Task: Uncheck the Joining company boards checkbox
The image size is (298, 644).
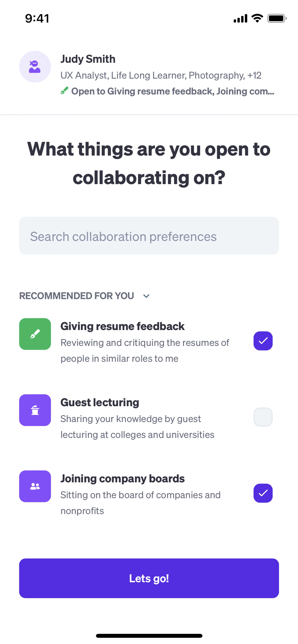Action: point(263,493)
